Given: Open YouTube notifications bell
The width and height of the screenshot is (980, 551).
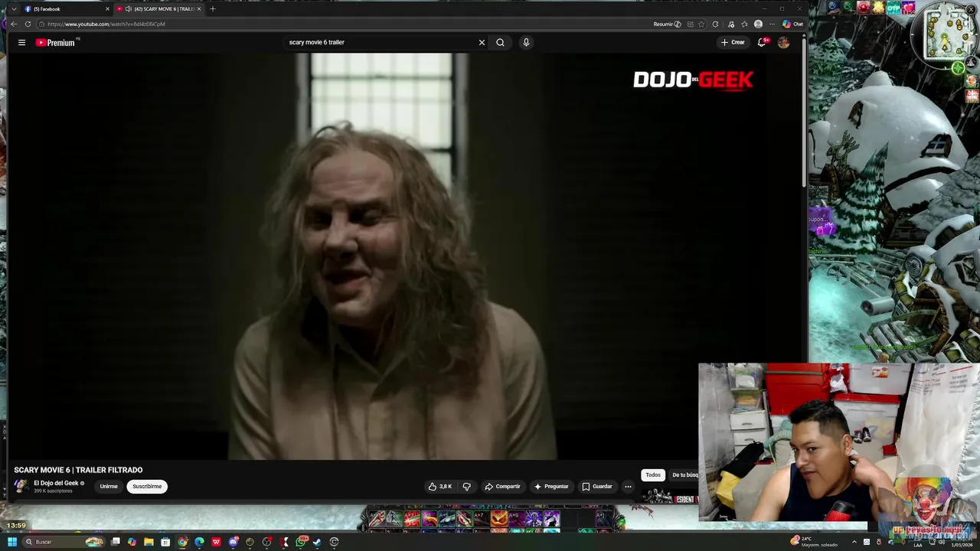Looking at the screenshot, I should pyautogui.click(x=762, y=43).
